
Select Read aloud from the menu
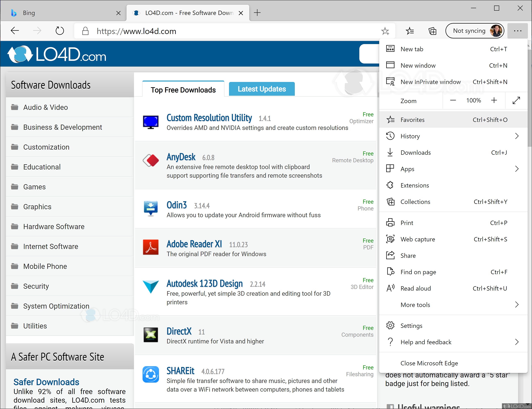pos(415,288)
